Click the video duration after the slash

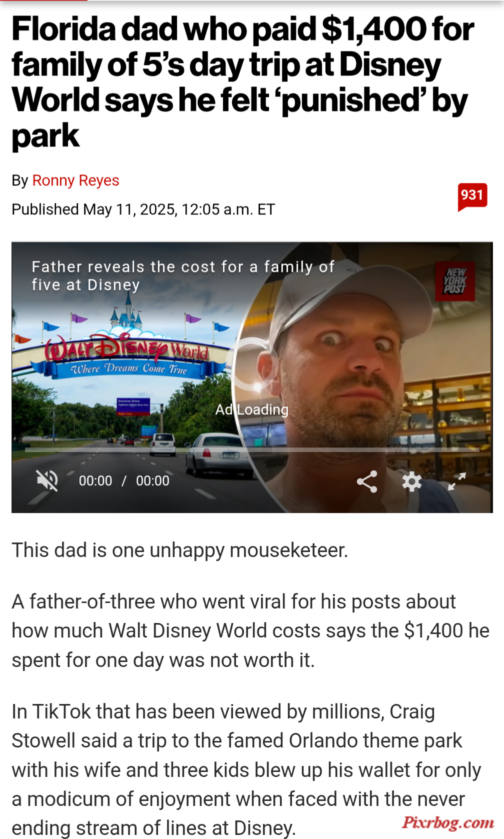click(x=152, y=481)
